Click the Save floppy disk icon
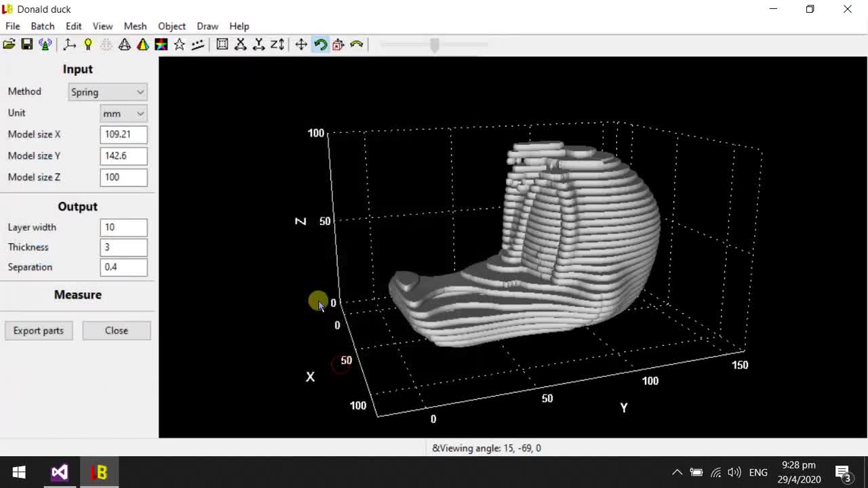This screenshot has height=488, width=868. [x=27, y=45]
